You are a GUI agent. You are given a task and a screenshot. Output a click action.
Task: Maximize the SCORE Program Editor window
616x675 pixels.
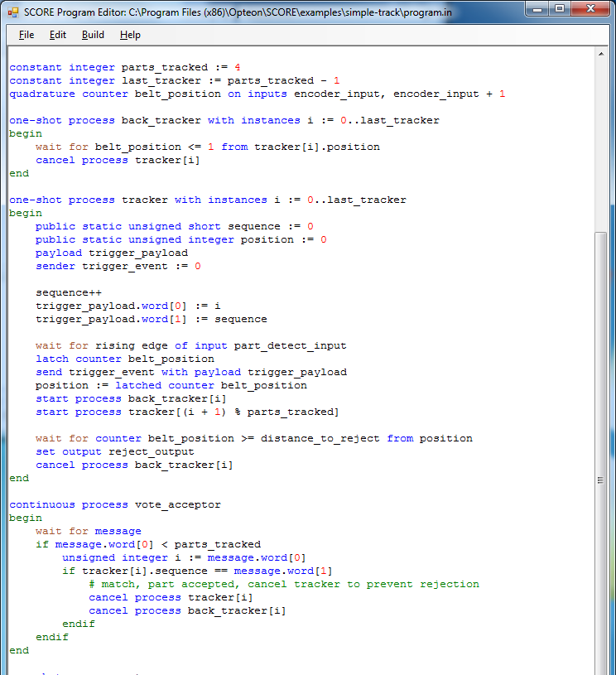coord(561,10)
